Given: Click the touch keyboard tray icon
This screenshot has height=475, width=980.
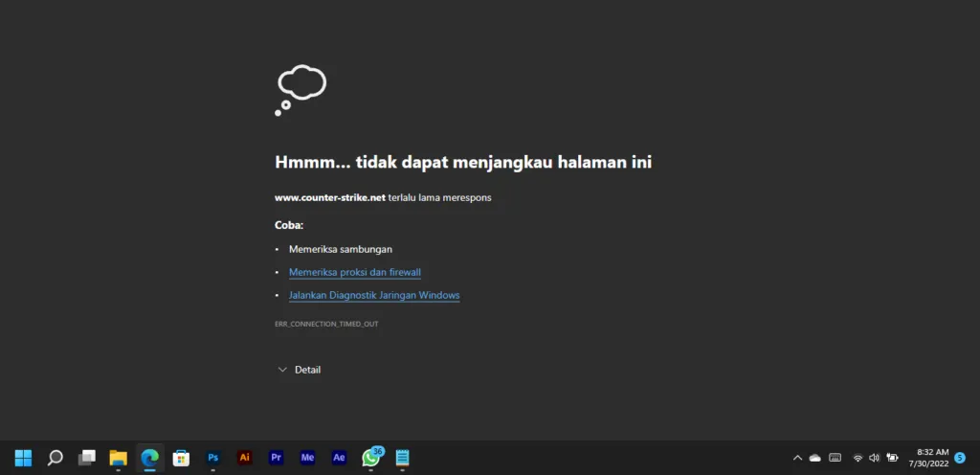Looking at the screenshot, I should click(835, 458).
